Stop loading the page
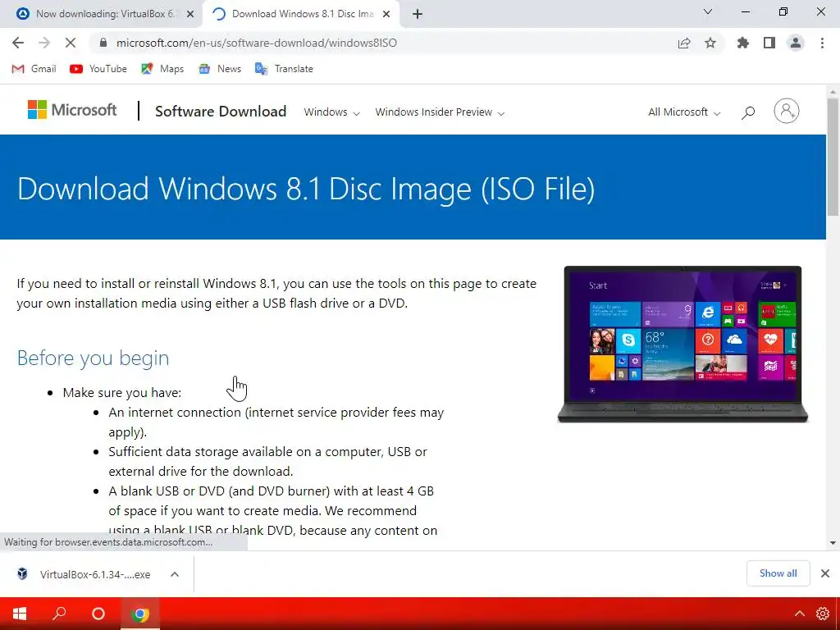840x630 pixels. point(71,43)
